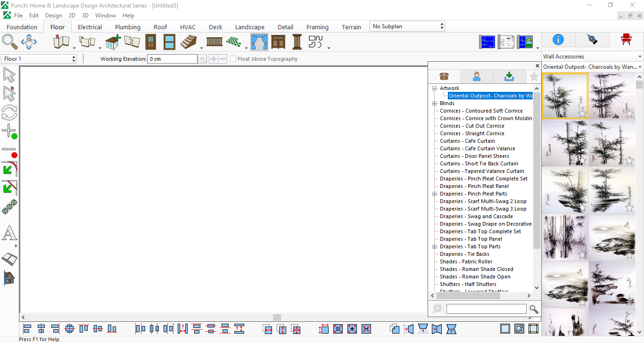Select the Cabinet tool
644x343 pixels.
click(278, 42)
